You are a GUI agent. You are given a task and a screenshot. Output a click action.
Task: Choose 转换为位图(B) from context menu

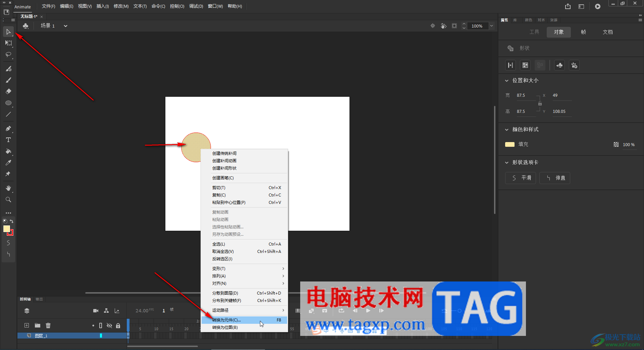point(245,327)
